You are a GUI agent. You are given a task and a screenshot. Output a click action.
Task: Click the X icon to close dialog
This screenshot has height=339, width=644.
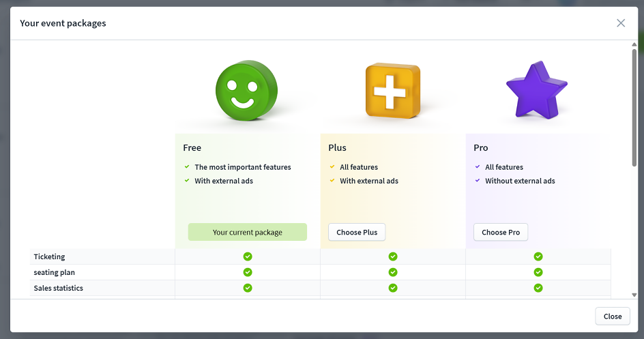click(x=621, y=23)
